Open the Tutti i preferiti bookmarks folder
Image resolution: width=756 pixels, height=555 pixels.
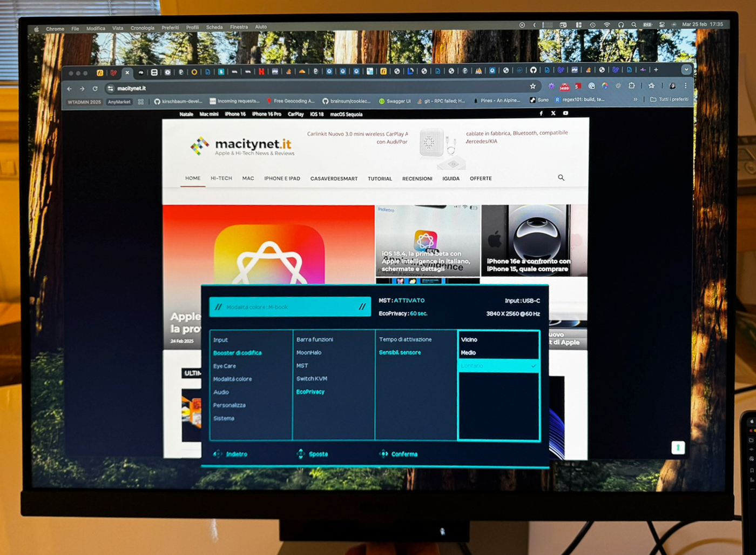tap(669, 99)
